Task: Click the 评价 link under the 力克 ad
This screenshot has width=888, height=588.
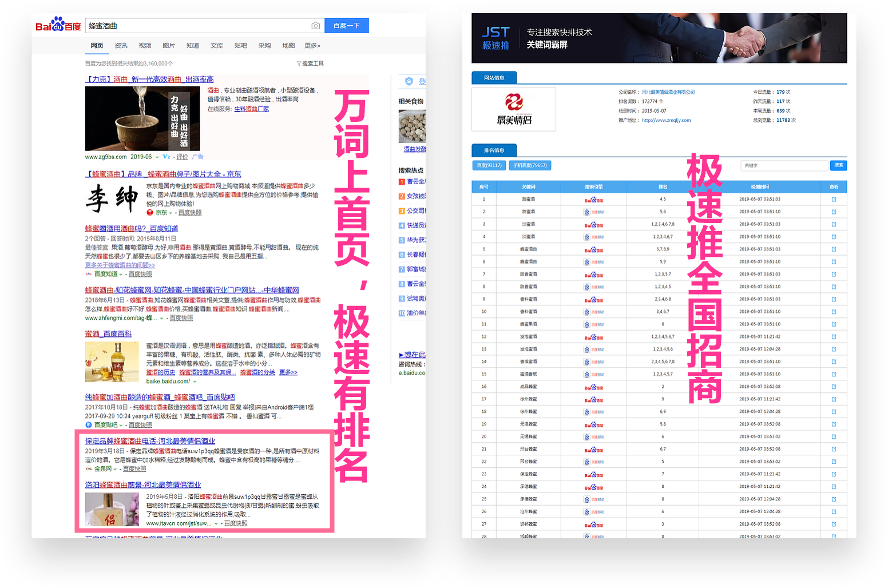Action: tap(182, 157)
